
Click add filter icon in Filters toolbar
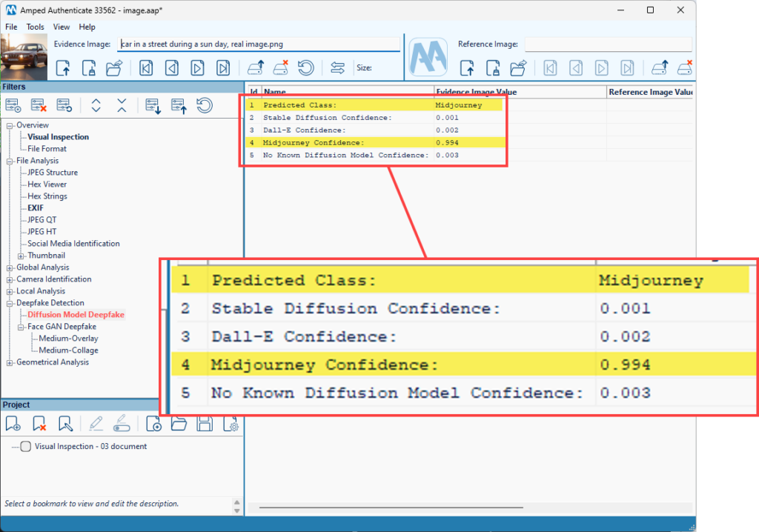pos(13,105)
